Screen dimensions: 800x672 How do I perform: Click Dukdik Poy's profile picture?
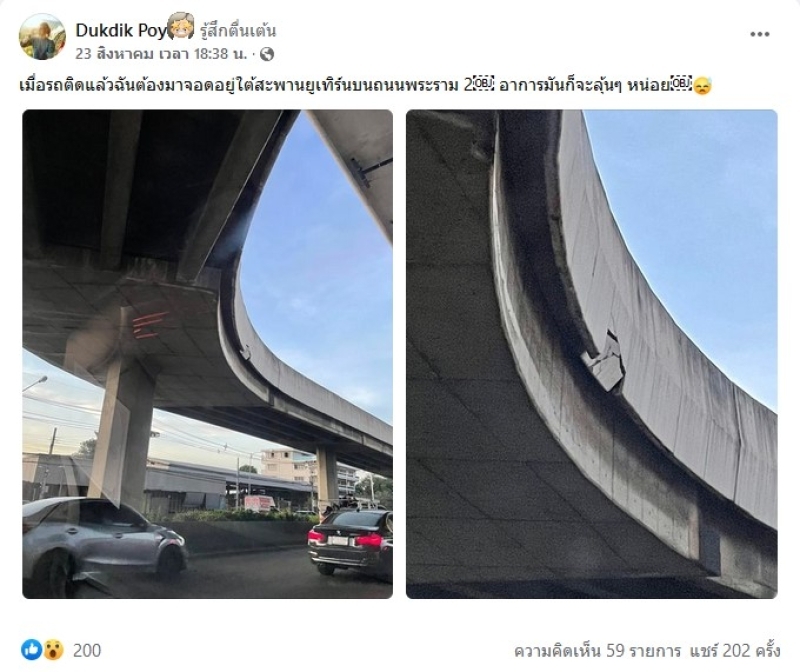coord(42,37)
